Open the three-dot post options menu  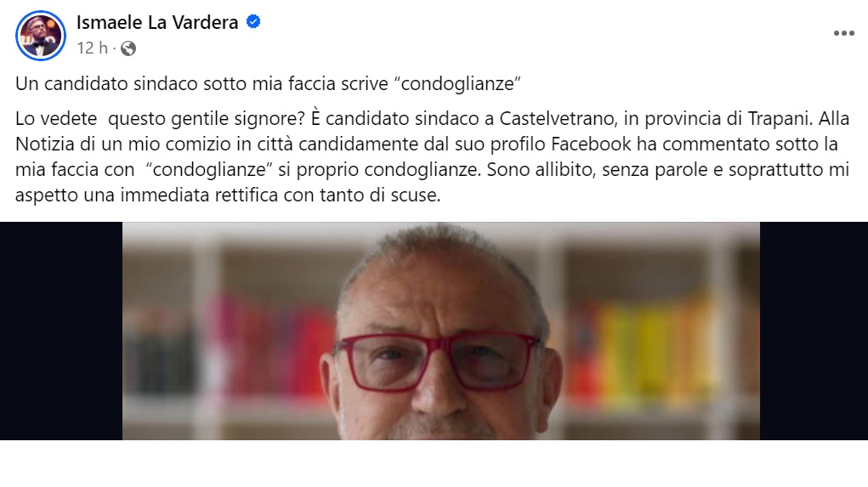click(843, 34)
